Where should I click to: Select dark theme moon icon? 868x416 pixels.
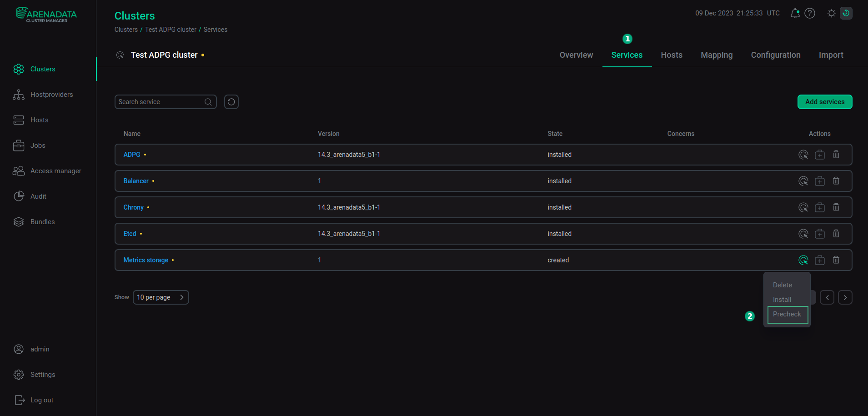click(846, 13)
